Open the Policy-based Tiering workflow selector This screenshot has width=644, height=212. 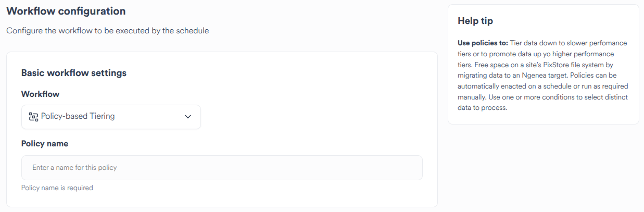point(110,117)
